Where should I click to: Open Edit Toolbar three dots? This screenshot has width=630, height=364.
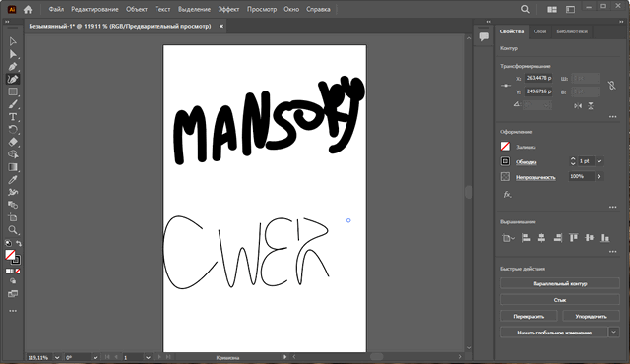click(x=13, y=311)
